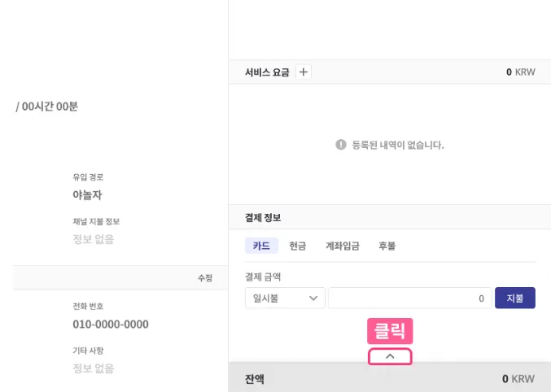Open the 일시불 installment dropdown
The height and width of the screenshot is (392, 551).
click(x=285, y=298)
